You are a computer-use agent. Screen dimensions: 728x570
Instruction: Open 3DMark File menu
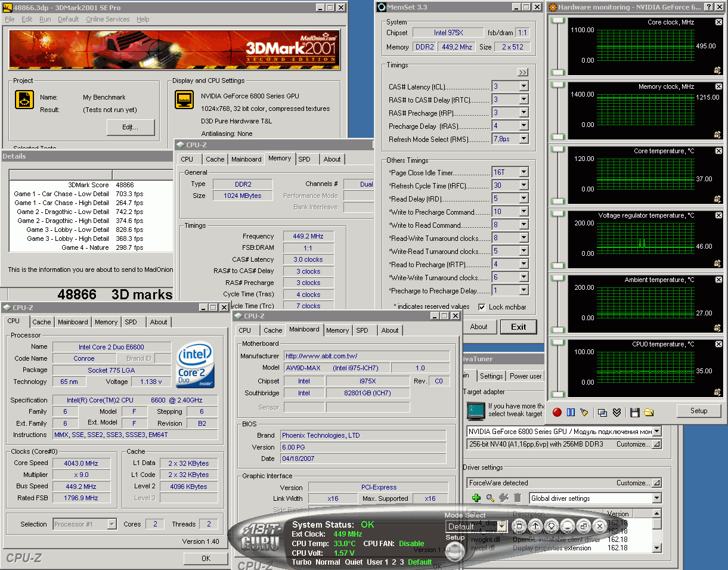click(x=10, y=19)
